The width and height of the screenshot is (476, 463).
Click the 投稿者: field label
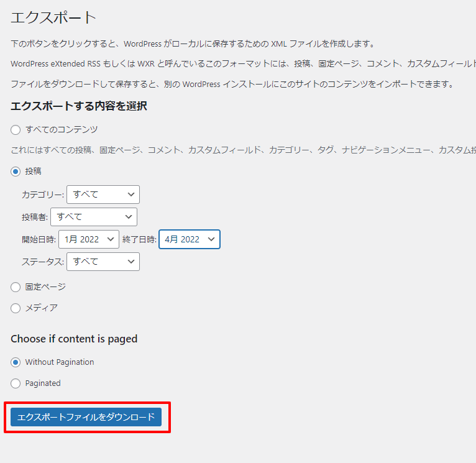click(34, 217)
